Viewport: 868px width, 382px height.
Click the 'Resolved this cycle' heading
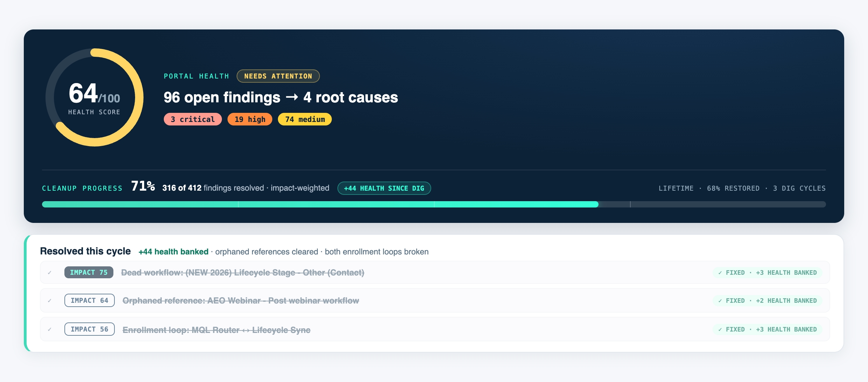point(85,251)
